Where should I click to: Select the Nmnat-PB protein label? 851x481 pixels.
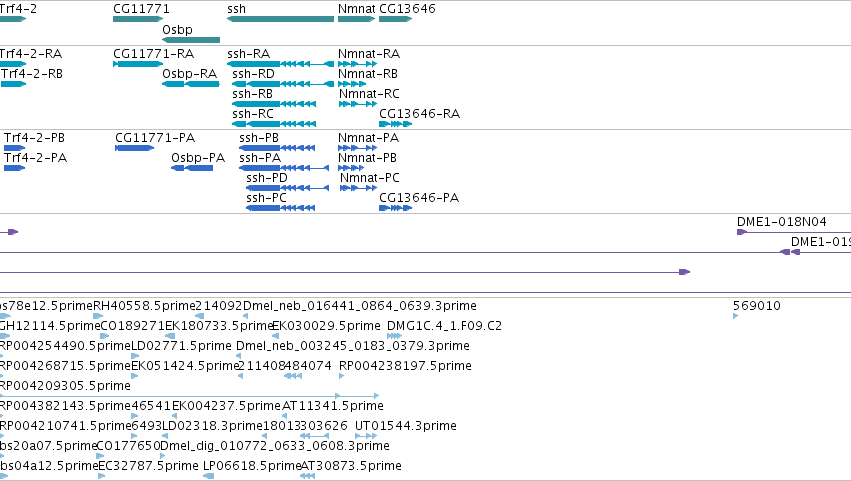367,158
